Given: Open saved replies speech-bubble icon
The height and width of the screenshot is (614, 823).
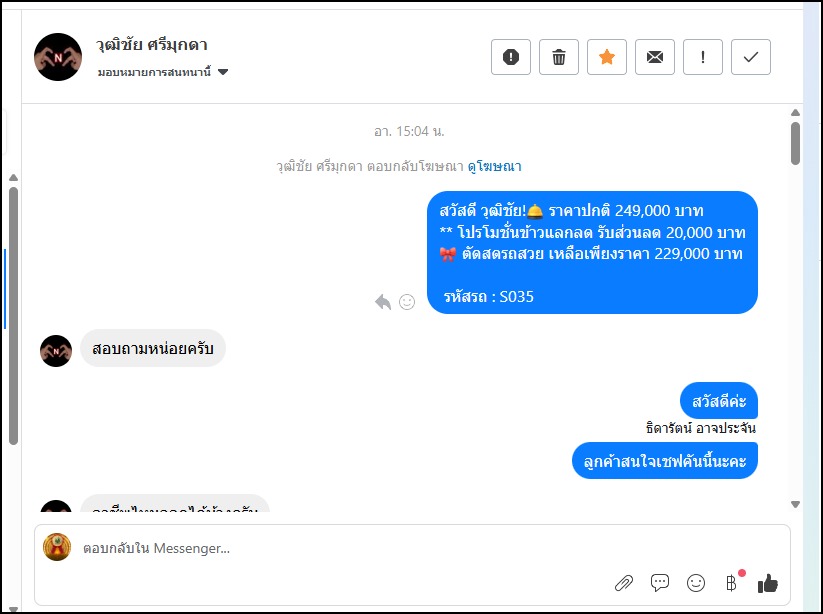Looking at the screenshot, I should click(x=660, y=582).
